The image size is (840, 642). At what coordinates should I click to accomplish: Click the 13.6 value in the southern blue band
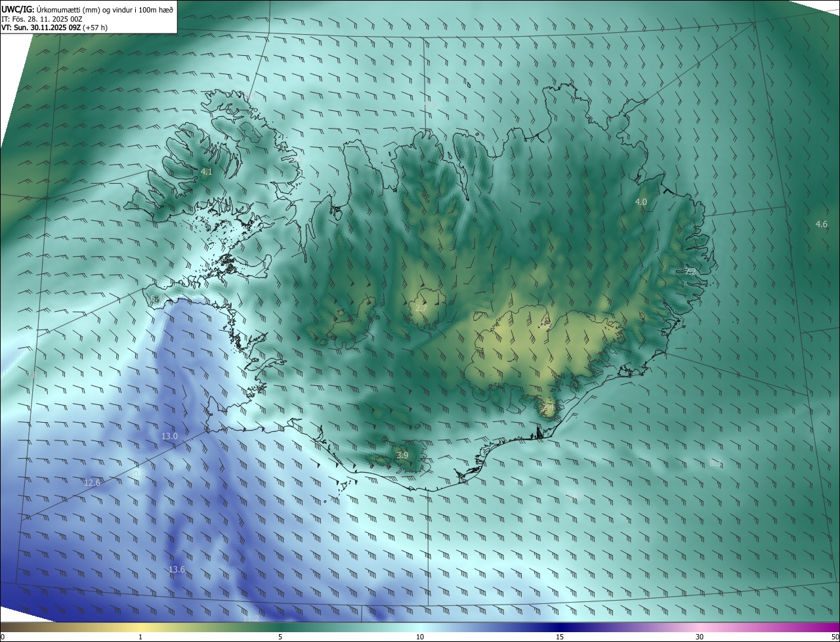(177, 570)
